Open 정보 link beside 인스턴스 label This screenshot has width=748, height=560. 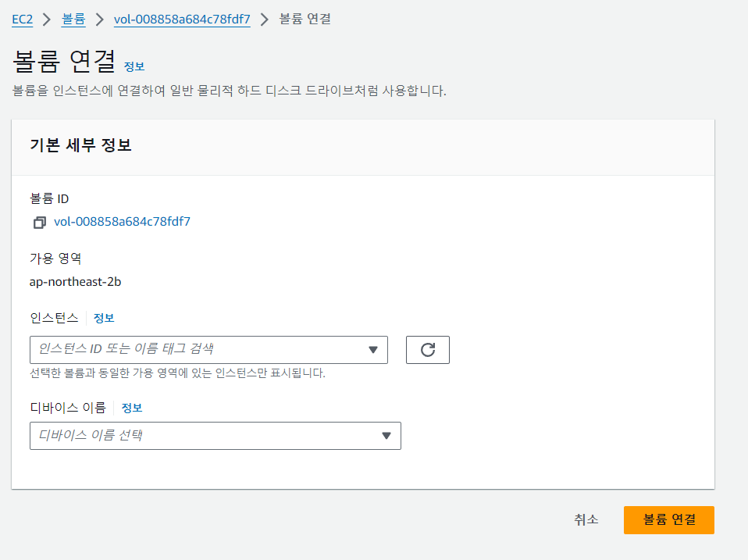(x=104, y=318)
